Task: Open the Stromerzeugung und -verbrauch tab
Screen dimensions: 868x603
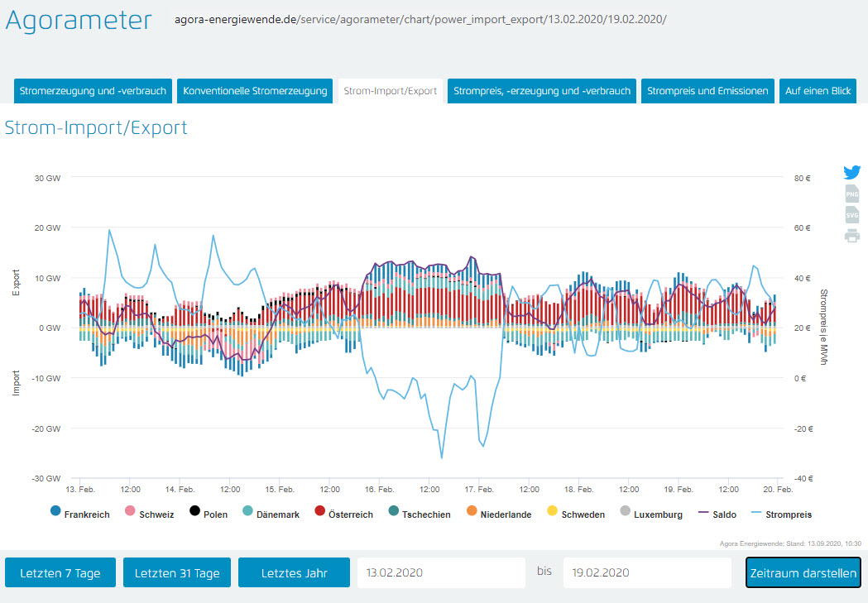Action: coord(93,91)
